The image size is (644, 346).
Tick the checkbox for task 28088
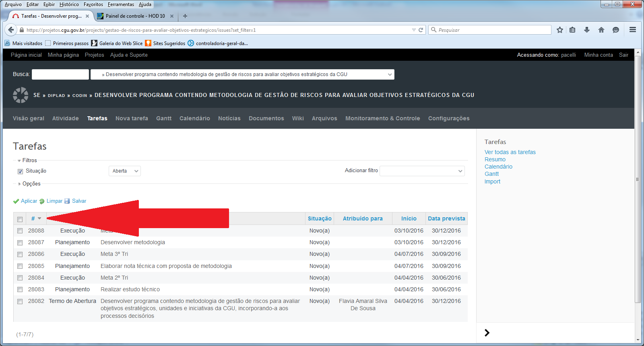click(20, 231)
